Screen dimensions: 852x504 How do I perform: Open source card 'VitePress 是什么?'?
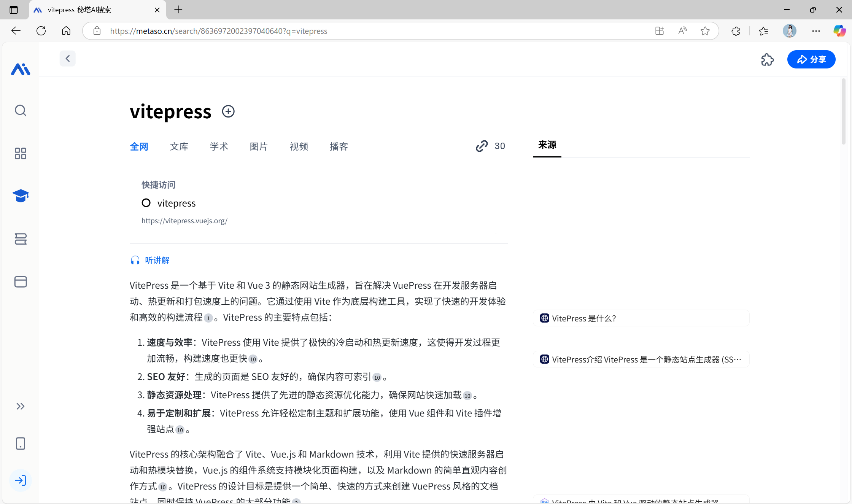pyautogui.click(x=641, y=318)
